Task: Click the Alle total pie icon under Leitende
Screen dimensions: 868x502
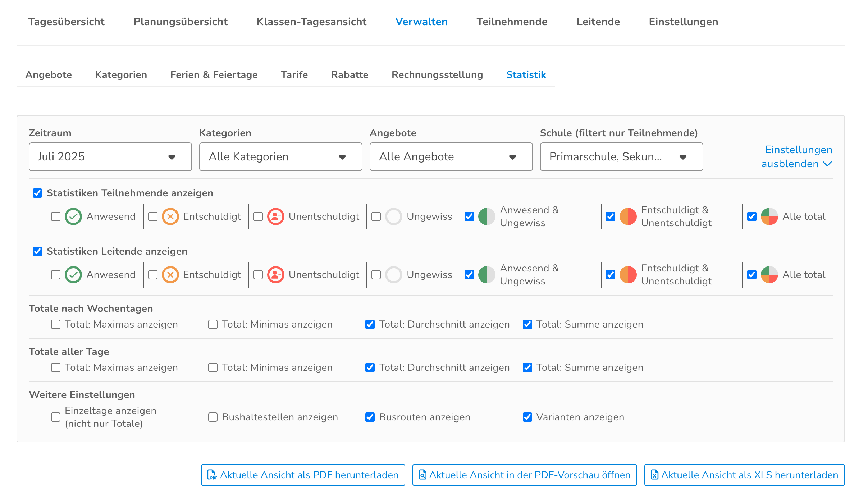Action: (x=769, y=275)
